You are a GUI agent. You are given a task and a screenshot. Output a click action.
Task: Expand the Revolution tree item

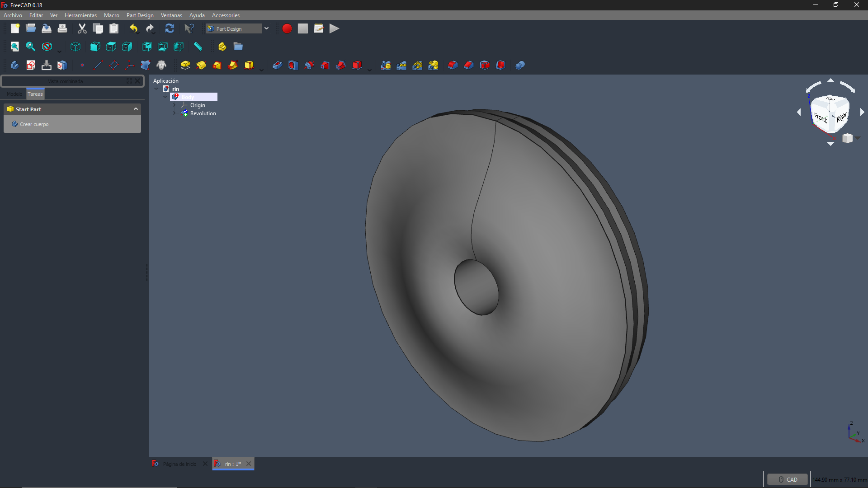(x=175, y=113)
